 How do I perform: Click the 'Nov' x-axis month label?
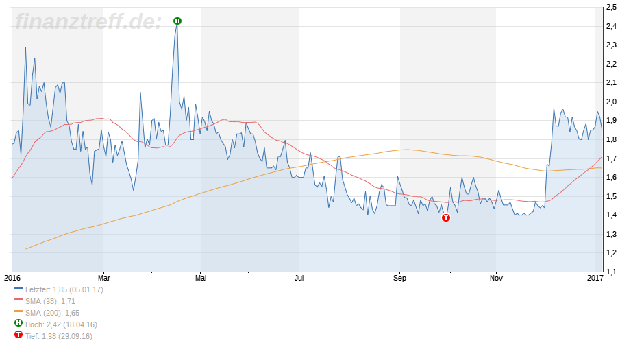495,278
